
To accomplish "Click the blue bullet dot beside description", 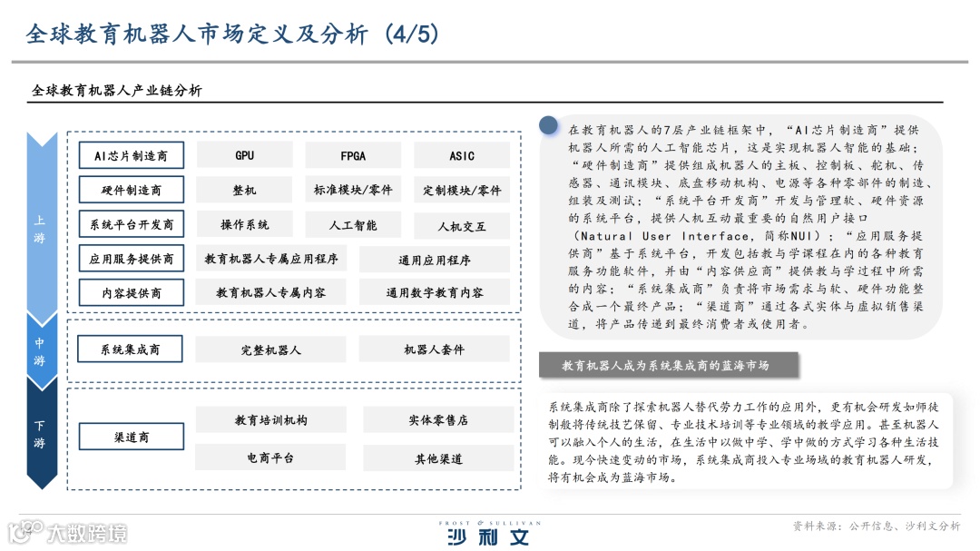I will 548,125.
